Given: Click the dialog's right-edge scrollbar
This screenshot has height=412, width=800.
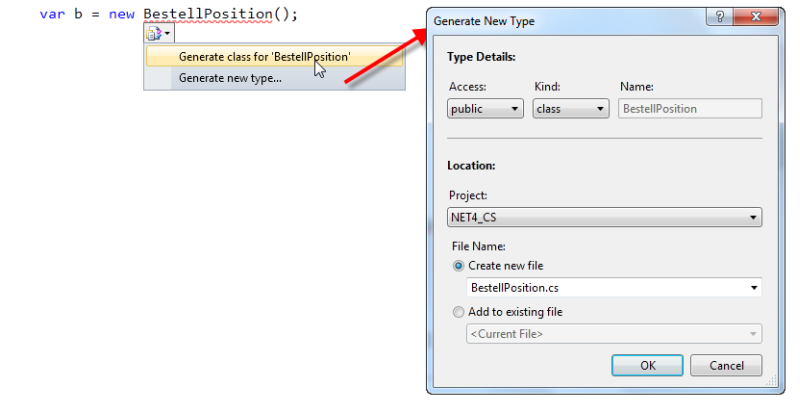Looking at the screenshot, I should click(x=781, y=200).
